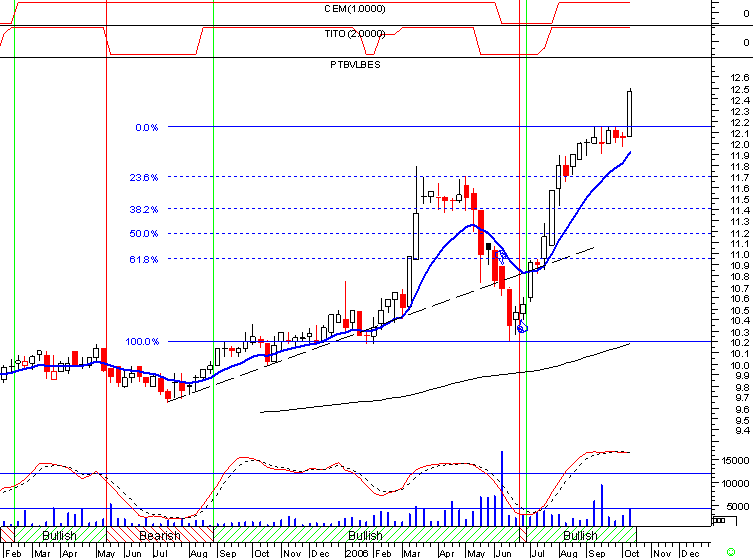Click the PTBVLBES chart title
Image resolution: width=753 pixels, height=558 pixels.
pyautogui.click(x=355, y=64)
